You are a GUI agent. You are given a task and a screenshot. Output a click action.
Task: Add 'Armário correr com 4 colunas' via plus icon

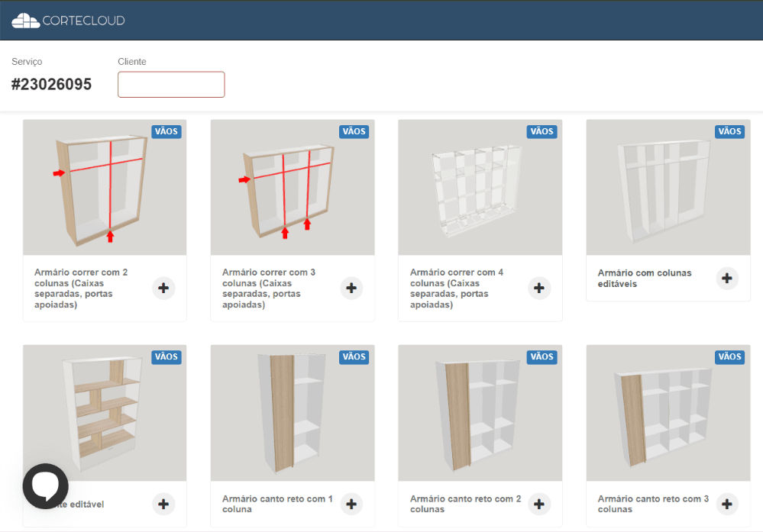point(539,288)
